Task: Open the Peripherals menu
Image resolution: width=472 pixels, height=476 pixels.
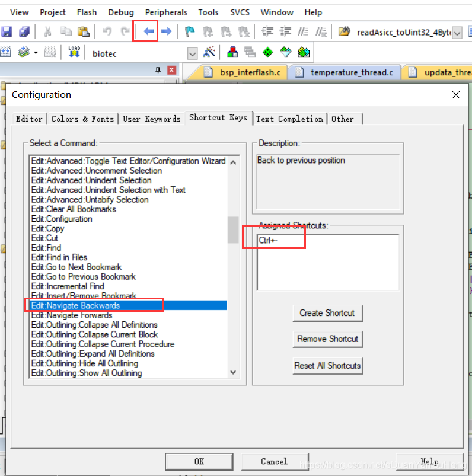Action: [x=166, y=12]
